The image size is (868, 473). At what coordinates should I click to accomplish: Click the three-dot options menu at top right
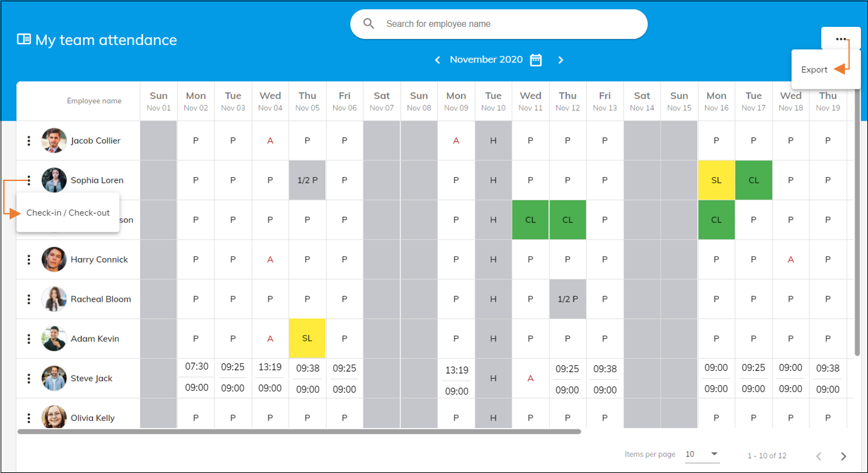[x=841, y=39]
